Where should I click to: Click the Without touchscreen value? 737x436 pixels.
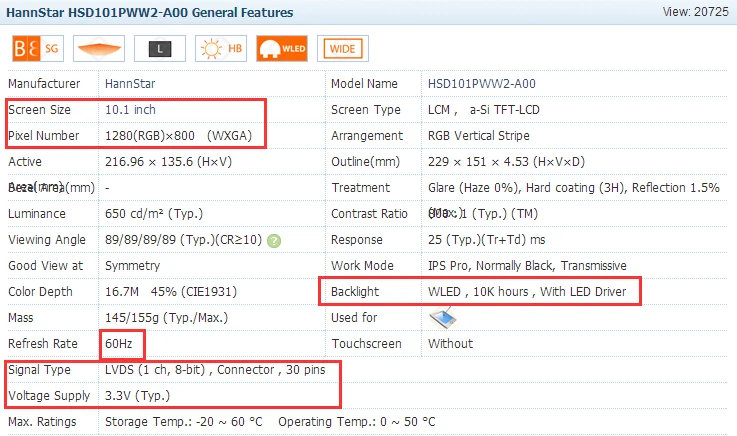point(450,344)
